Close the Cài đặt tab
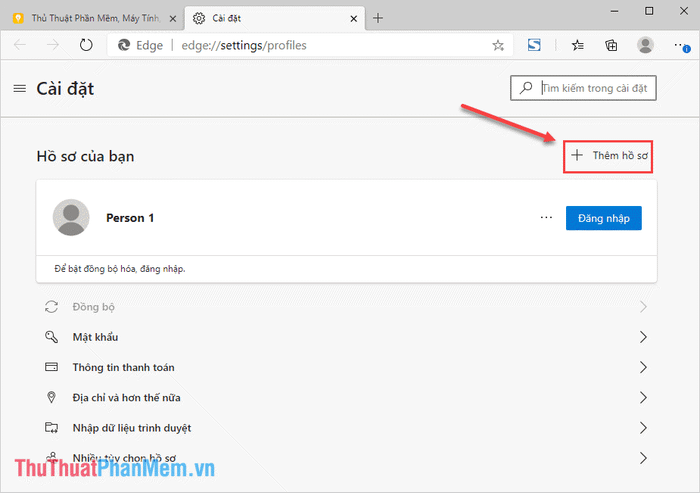The width and height of the screenshot is (700, 493). pyautogui.click(x=353, y=18)
